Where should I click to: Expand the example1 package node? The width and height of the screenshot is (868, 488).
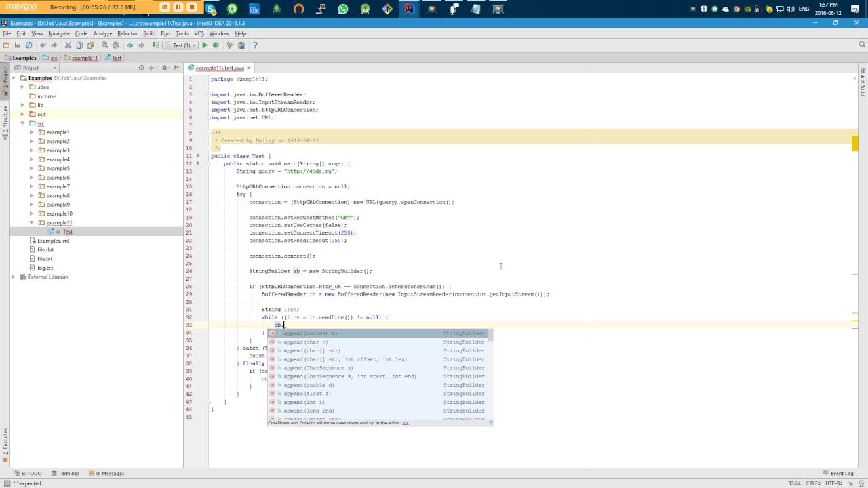tap(31, 132)
